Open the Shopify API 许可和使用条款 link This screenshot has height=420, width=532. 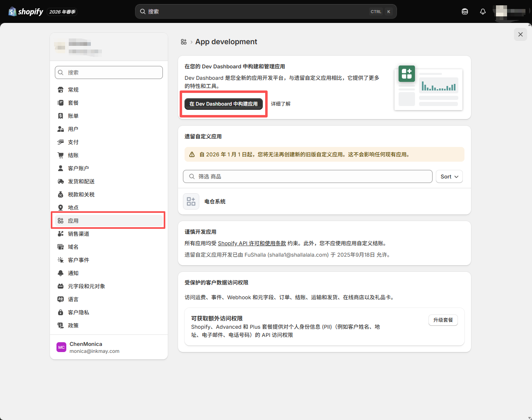pyautogui.click(x=252, y=243)
